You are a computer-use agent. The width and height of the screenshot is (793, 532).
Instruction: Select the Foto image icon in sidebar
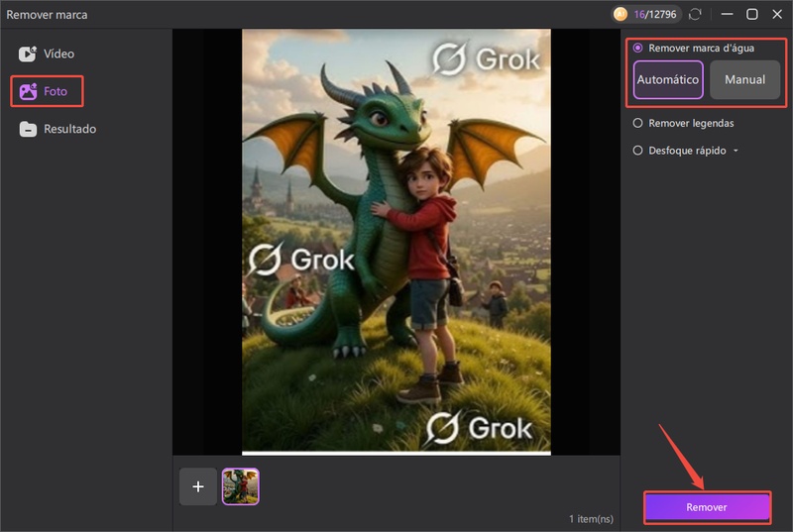point(28,91)
